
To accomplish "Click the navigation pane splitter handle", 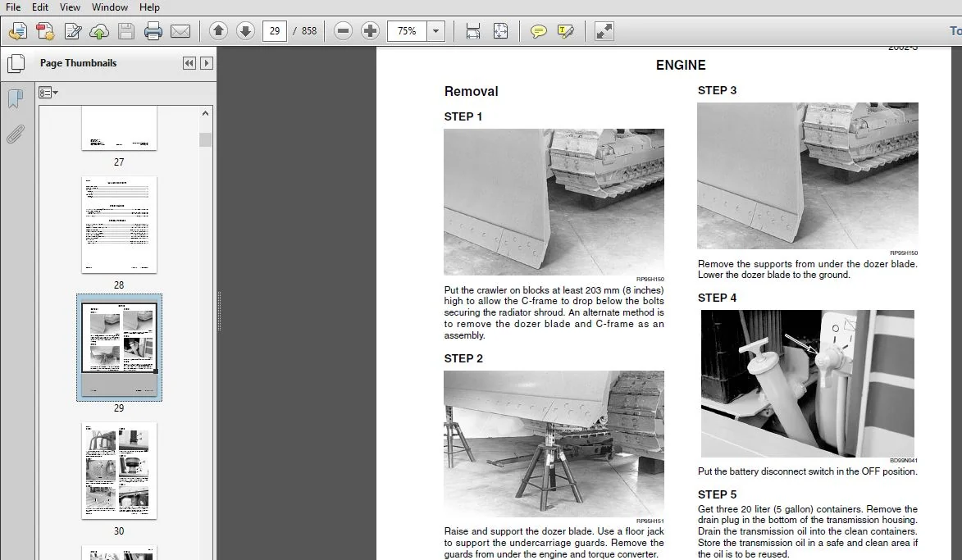I will coord(219,311).
